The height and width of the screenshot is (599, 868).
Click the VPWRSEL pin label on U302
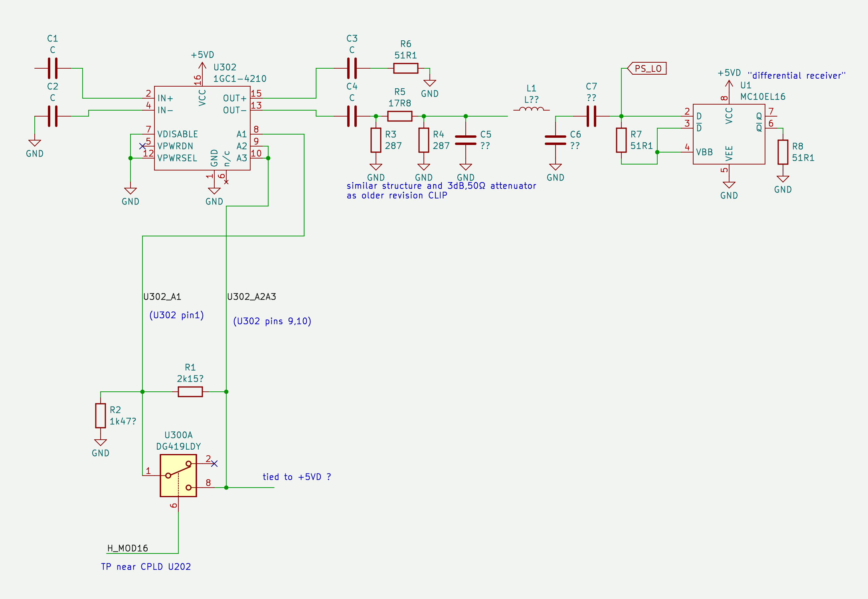click(x=177, y=158)
